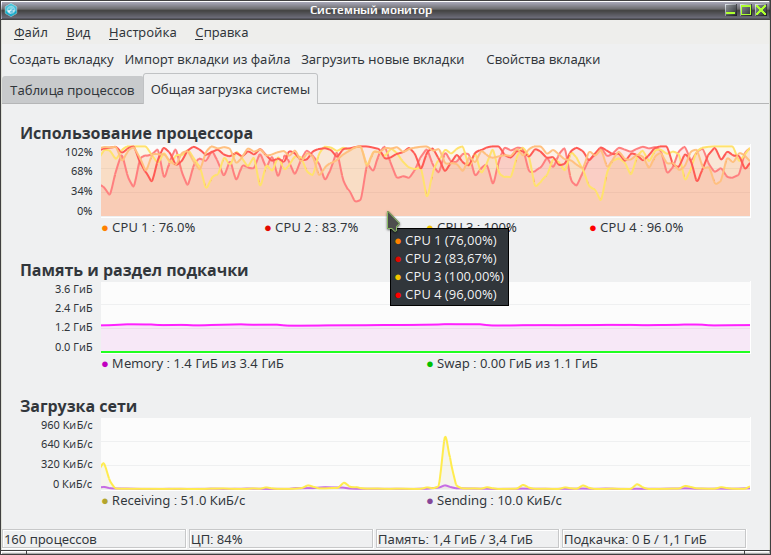Click the Использование процессора heading
Image resolution: width=771 pixels, height=555 pixels.
click(x=136, y=133)
